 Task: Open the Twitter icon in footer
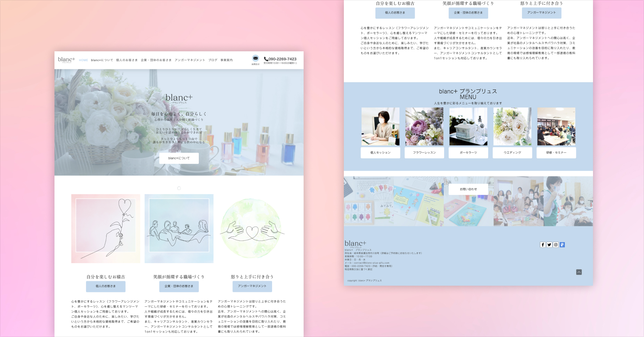(549, 245)
